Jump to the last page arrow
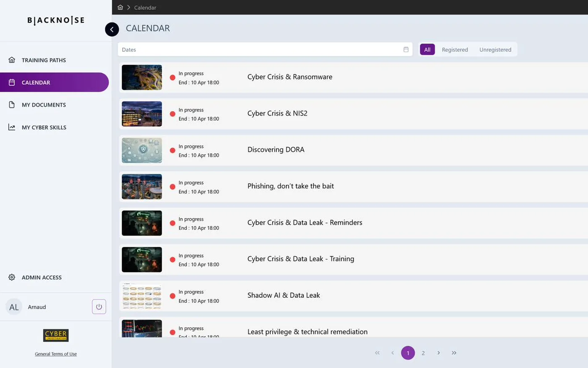This screenshot has width=588, height=368. pos(454,353)
